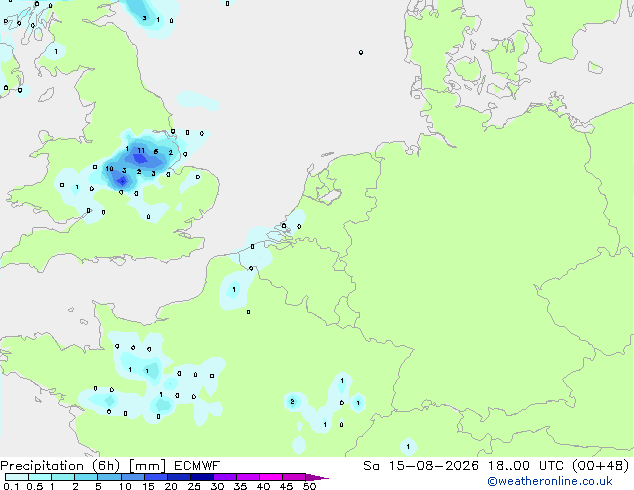
Task: Click the 0.1–0.5 mm legend color segment
Action: click(x=17, y=477)
